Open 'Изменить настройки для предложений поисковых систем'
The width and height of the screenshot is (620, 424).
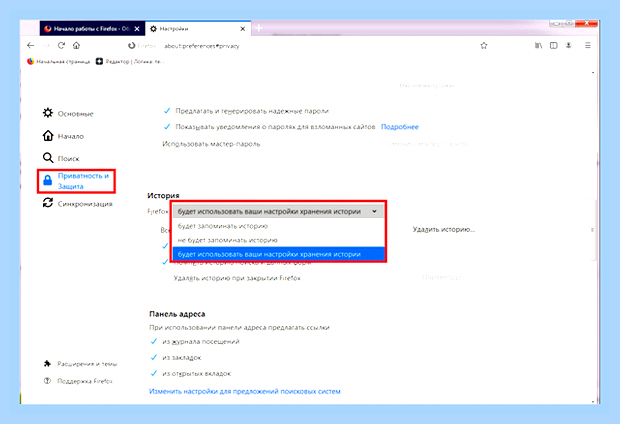point(245,391)
